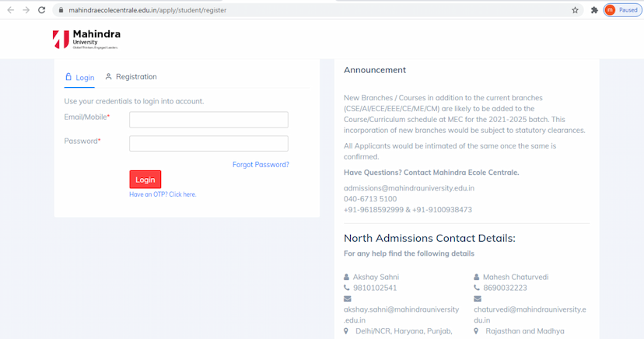
Task: Click the Have an OTP link
Action: click(163, 194)
